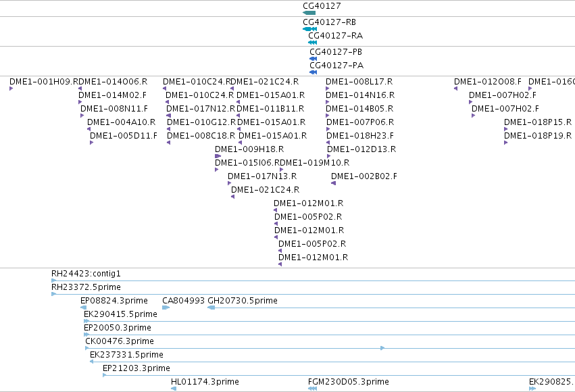Open the DME1-014M02.F feature label
Image resolution: width=575 pixels, height=392 pixels.
pyautogui.click(x=112, y=95)
